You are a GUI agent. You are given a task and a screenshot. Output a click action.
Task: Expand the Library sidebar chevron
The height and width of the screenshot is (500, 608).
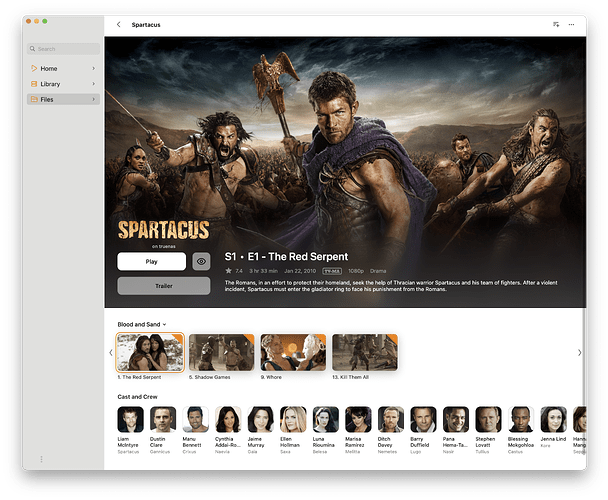[93, 84]
